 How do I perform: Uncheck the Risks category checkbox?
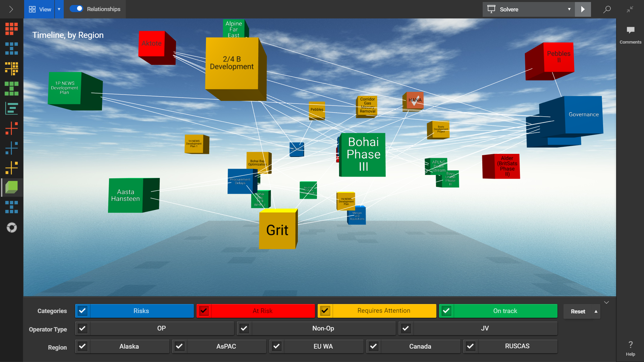pyautogui.click(x=83, y=311)
